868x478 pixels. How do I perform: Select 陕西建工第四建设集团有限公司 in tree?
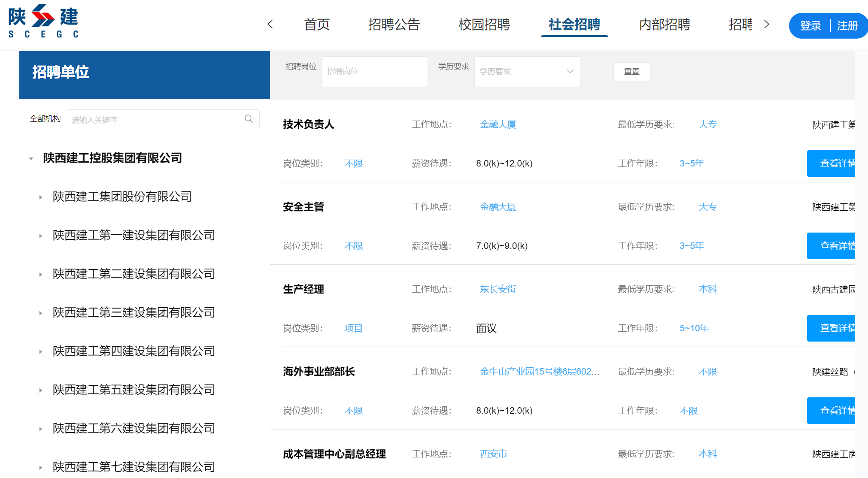point(134,351)
